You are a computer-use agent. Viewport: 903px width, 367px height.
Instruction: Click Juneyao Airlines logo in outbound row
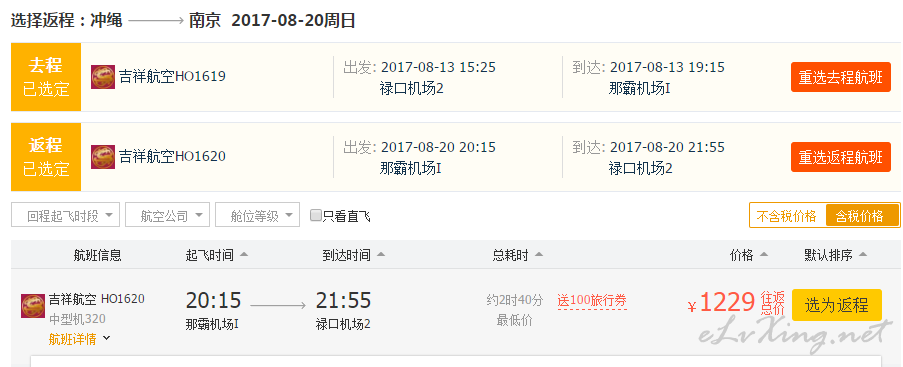click(103, 77)
